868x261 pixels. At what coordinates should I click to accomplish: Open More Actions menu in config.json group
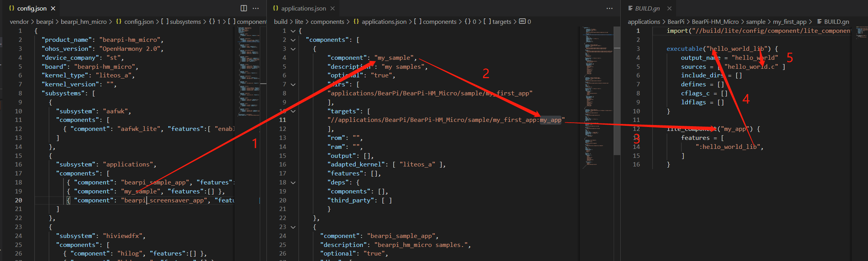coord(256,8)
